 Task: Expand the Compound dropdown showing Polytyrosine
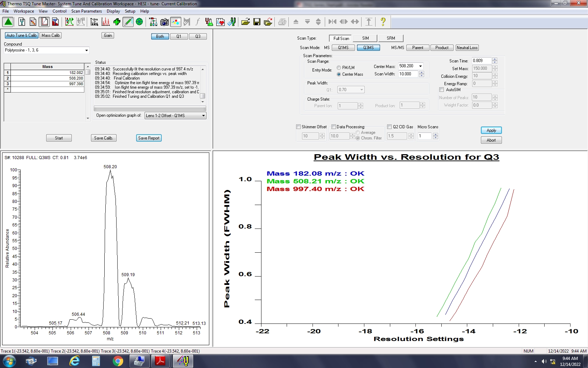(x=86, y=50)
